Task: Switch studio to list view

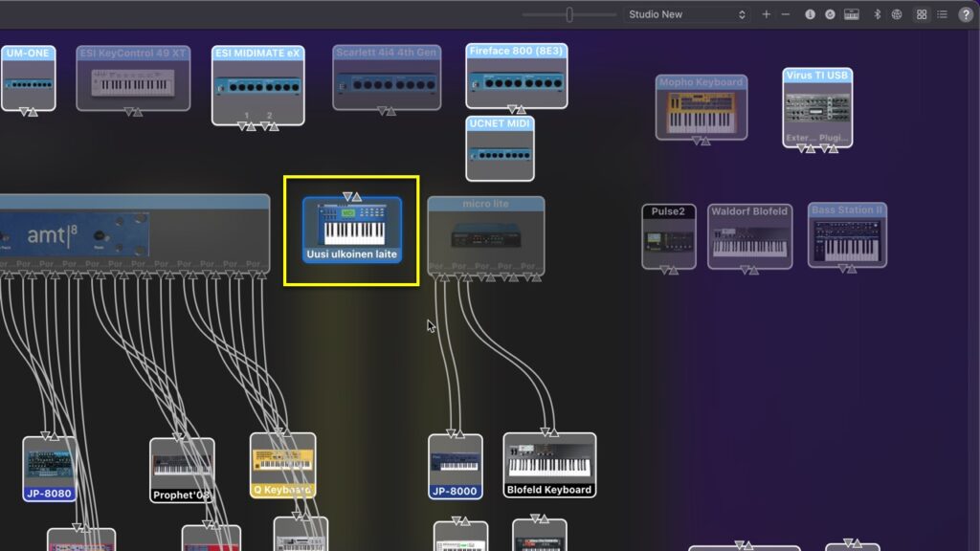Action: (x=944, y=14)
